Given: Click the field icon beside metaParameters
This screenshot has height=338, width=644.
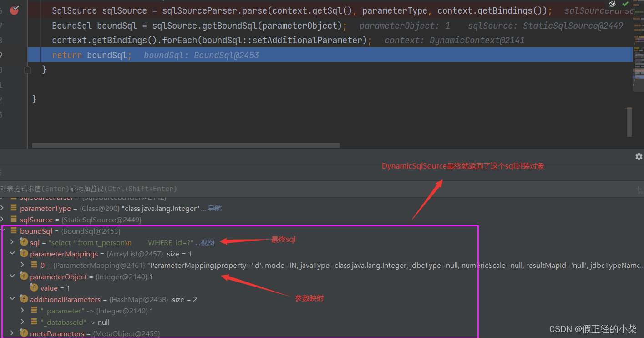Looking at the screenshot, I should 24,333.
